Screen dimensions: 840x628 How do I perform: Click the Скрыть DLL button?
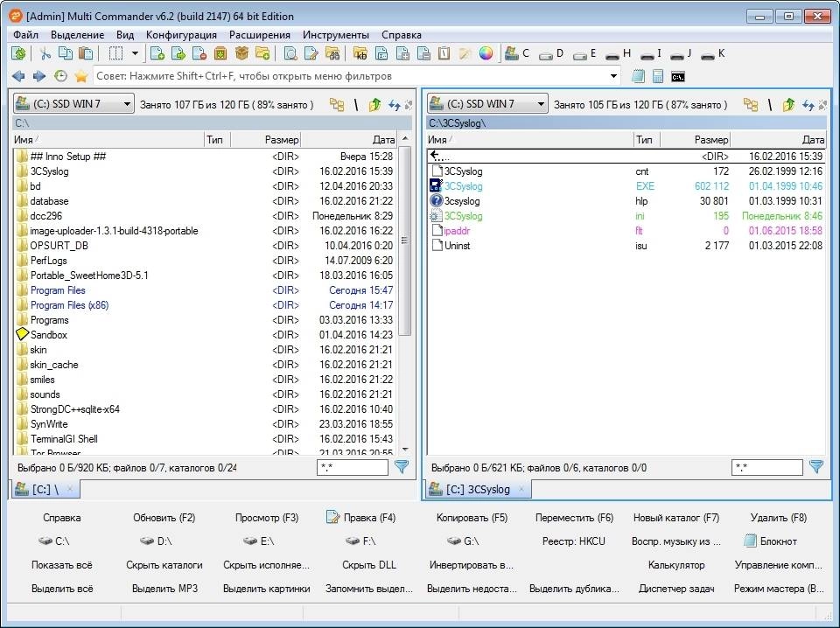coord(369,565)
